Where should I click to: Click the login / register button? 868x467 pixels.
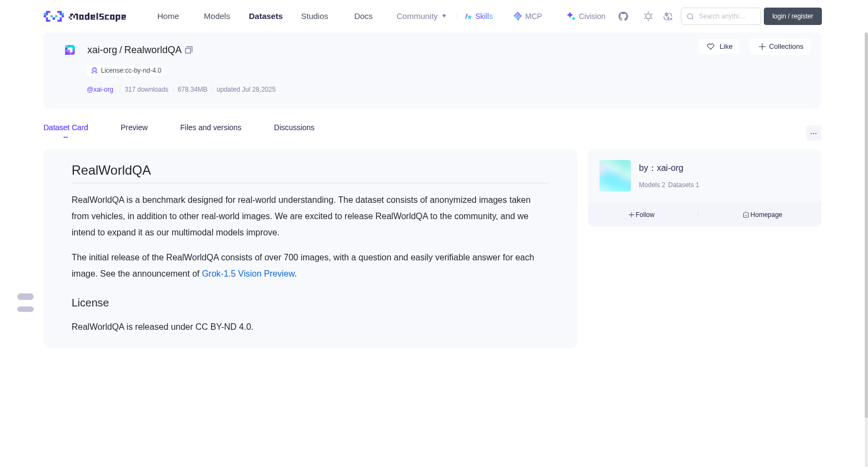click(x=793, y=16)
